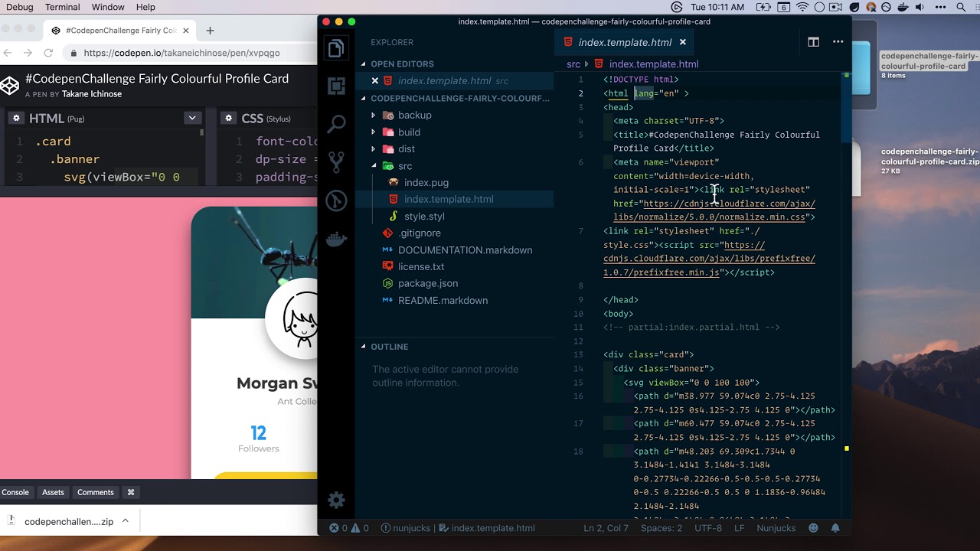Click 'UTF-8' encoding in status bar

point(708,528)
